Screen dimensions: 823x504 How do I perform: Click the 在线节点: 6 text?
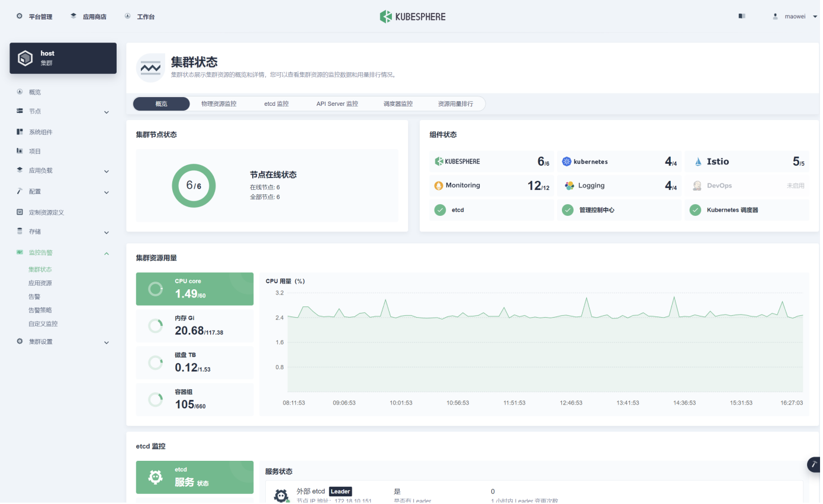tap(265, 187)
